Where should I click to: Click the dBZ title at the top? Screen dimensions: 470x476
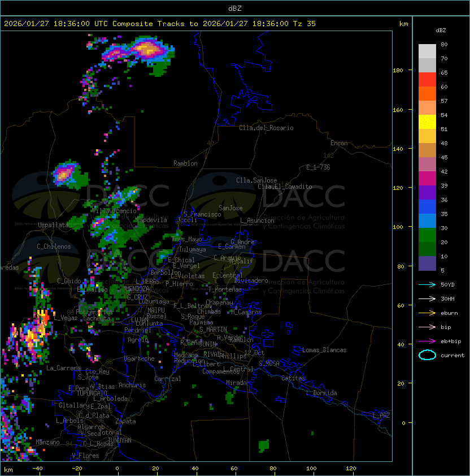tap(235, 8)
